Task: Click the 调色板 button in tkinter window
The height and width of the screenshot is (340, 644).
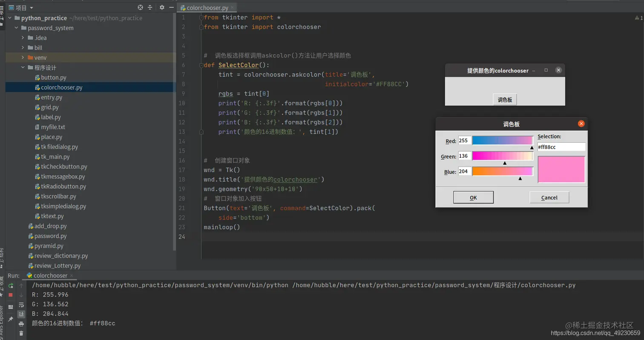Action: pos(505,100)
